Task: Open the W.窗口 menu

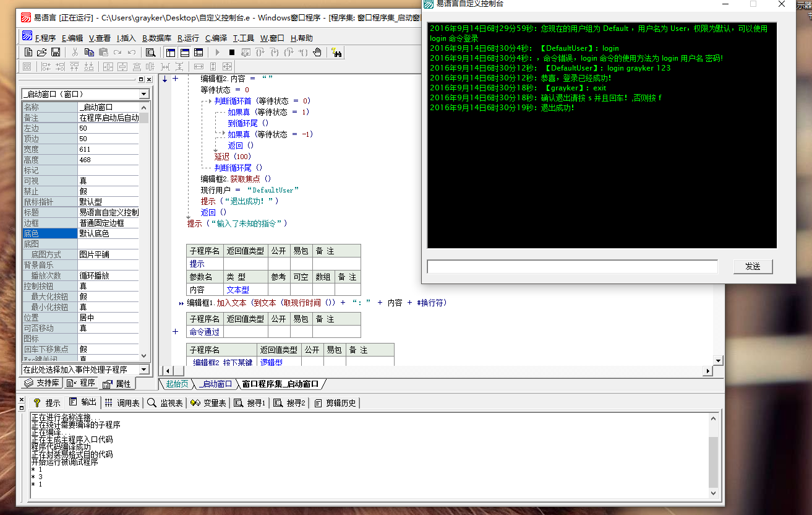Action: tap(272, 38)
